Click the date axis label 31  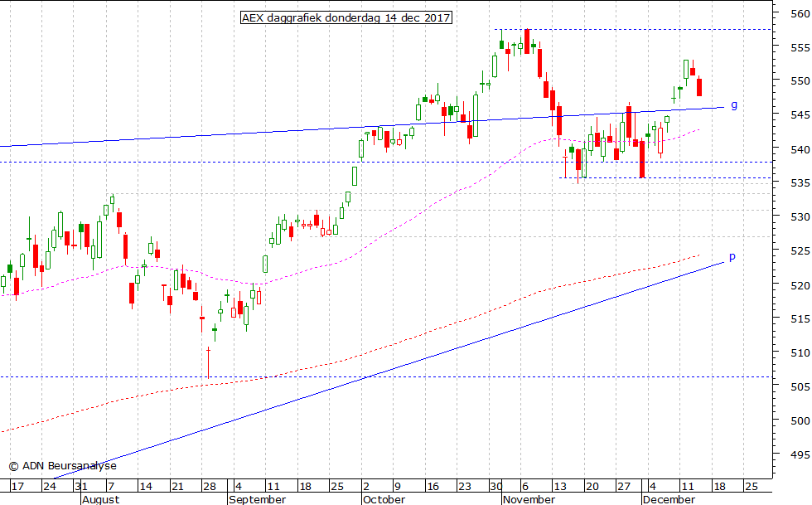pos(81,486)
